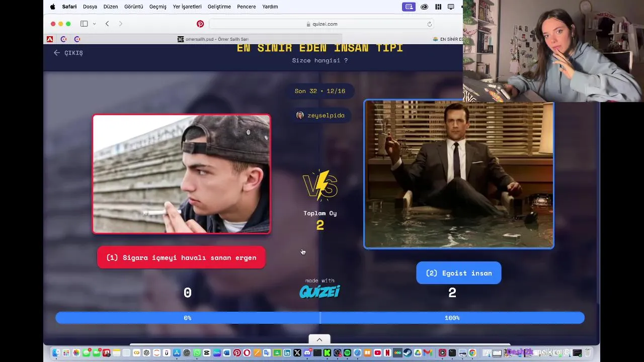Open WhatsApp from the Dock
Image resolution: width=644 pixels, height=362 pixels.
(x=197, y=353)
